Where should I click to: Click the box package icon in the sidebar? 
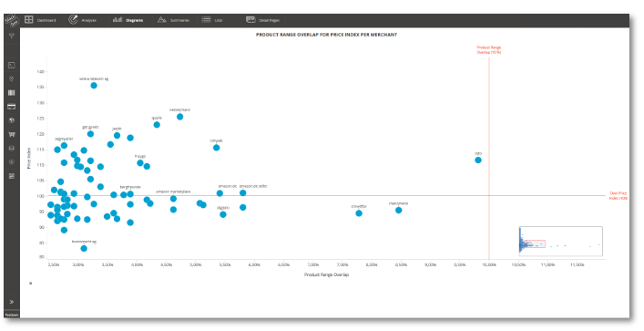tap(12, 149)
